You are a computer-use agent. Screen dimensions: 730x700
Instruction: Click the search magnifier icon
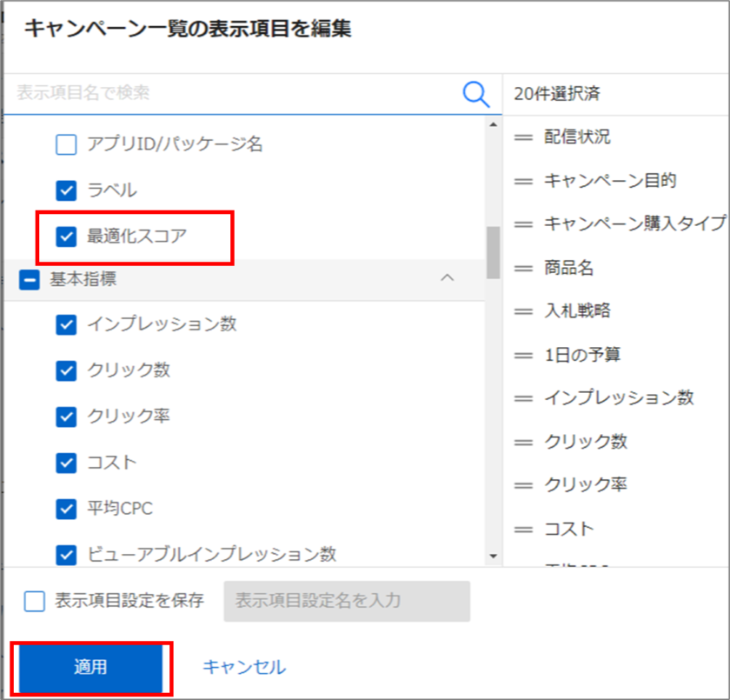[x=475, y=93]
